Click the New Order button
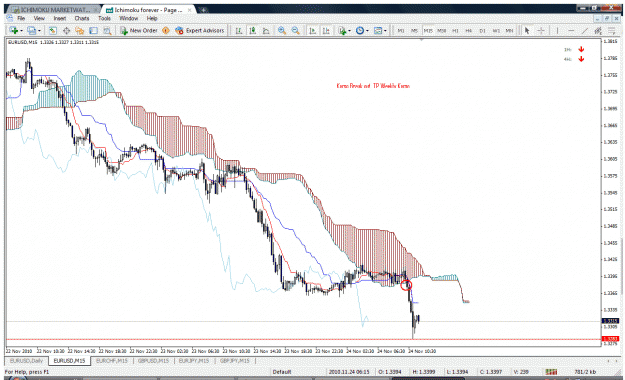The height and width of the screenshot is (380, 625). [x=139, y=30]
